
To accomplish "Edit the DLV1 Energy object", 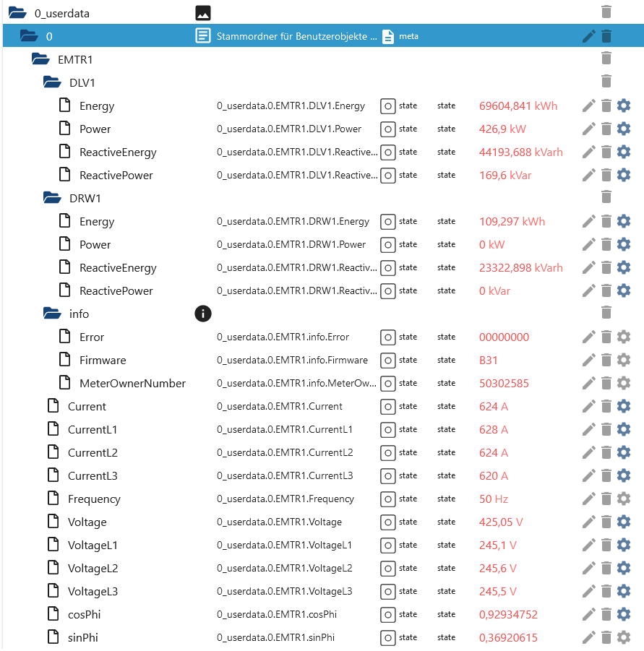I will click(589, 106).
